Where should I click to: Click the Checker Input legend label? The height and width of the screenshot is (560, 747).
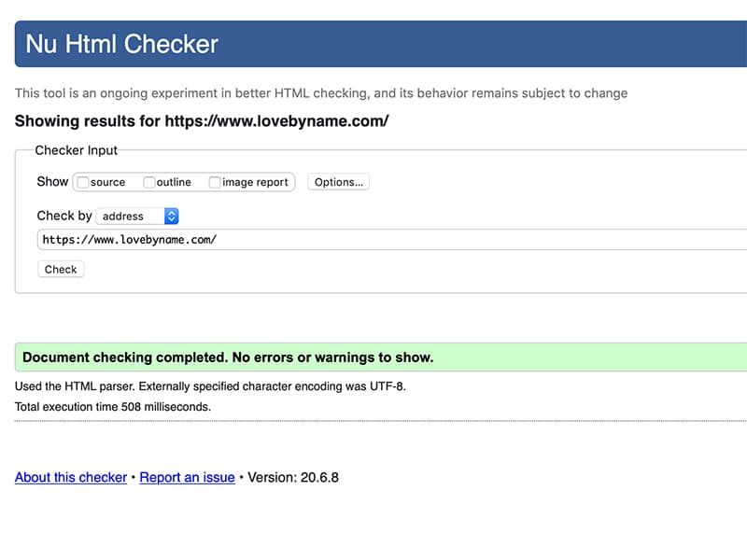pos(77,150)
